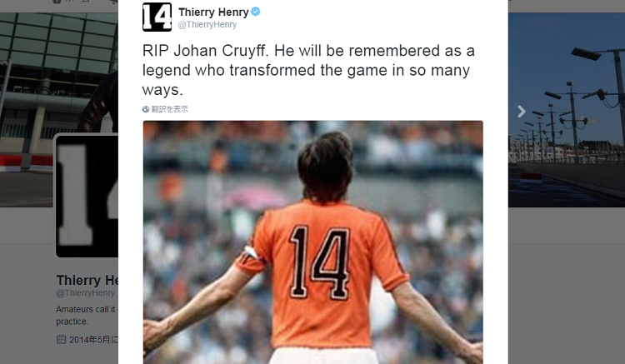The height and width of the screenshot is (364, 625).
Task: Open the orange number 14 jersey photo
Action: (x=312, y=242)
